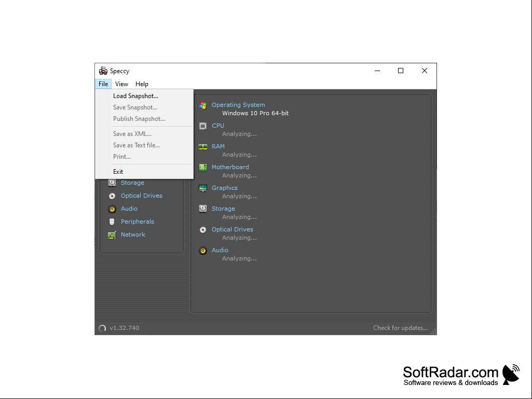
Task: Click the Graphics monitor icon in summary
Action: coord(203,188)
